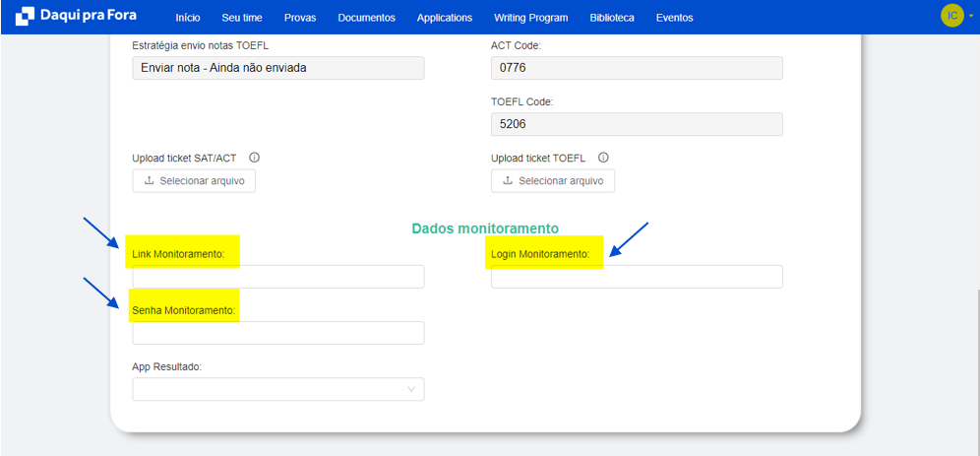Click the arrow next to user avatar
This screenshot has width=980, height=456.
[970, 17]
